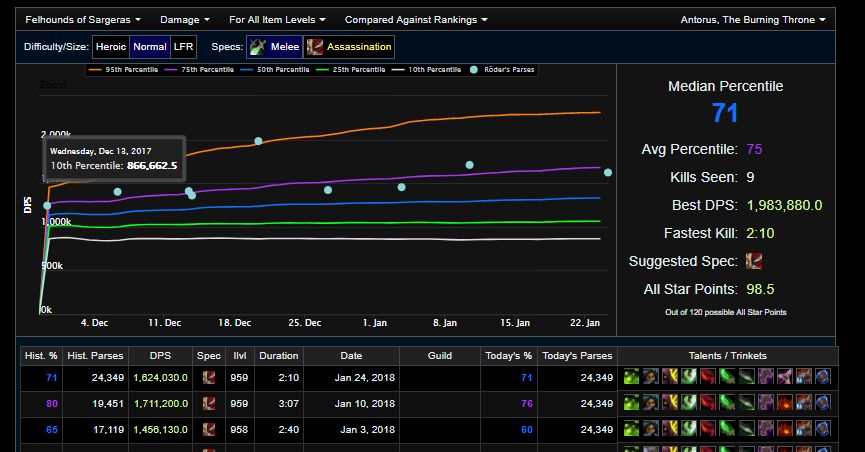The image size is (865, 452).
Task: Click last trinket icon in Jan 10 row
Action: click(824, 403)
